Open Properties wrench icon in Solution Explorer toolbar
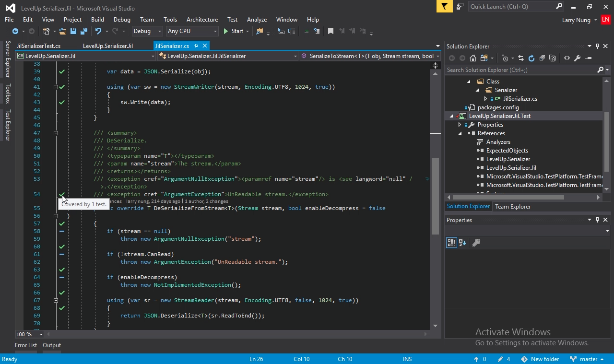614x364 pixels. click(x=577, y=58)
